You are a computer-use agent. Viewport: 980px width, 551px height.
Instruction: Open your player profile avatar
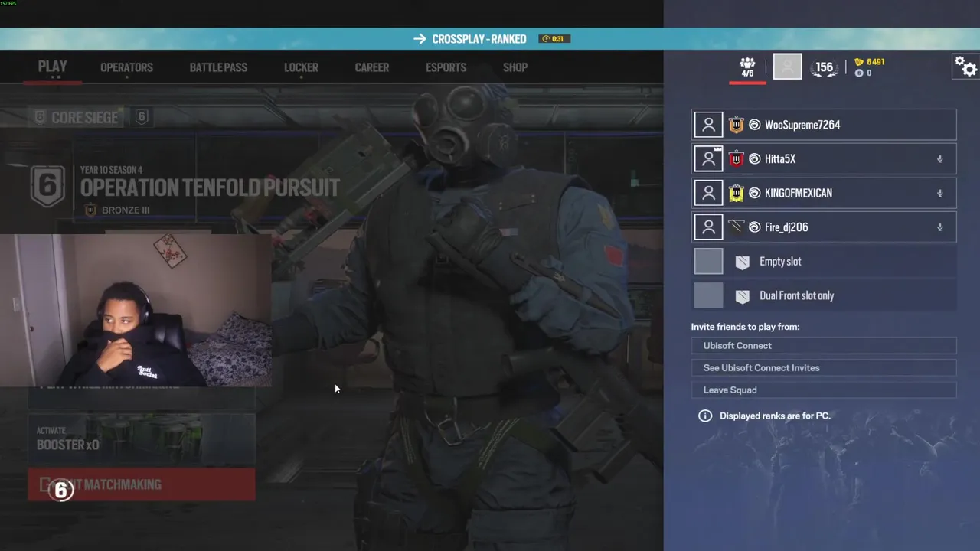(x=787, y=67)
